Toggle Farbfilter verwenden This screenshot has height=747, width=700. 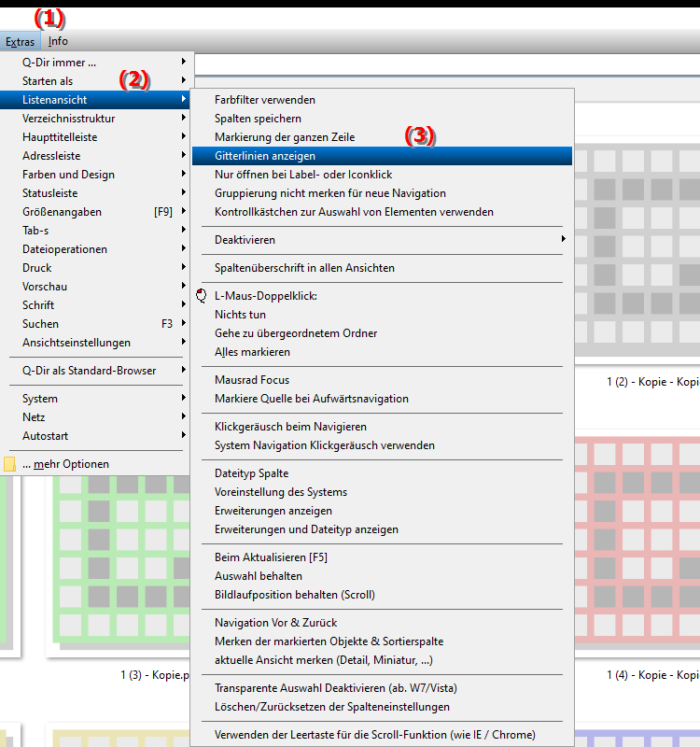(x=382, y=100)
